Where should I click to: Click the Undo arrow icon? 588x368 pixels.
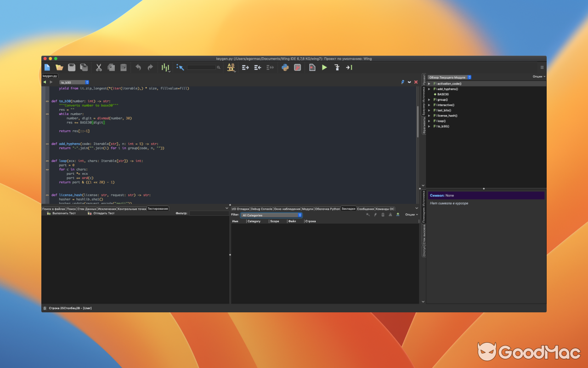coord(138,68)
